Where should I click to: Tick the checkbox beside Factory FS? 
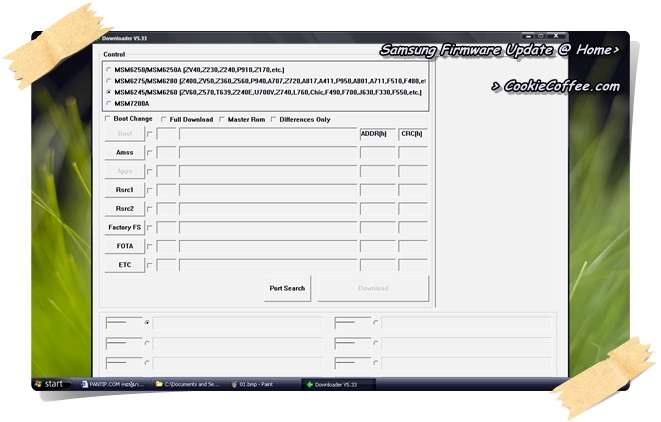[x=150, y=228]
